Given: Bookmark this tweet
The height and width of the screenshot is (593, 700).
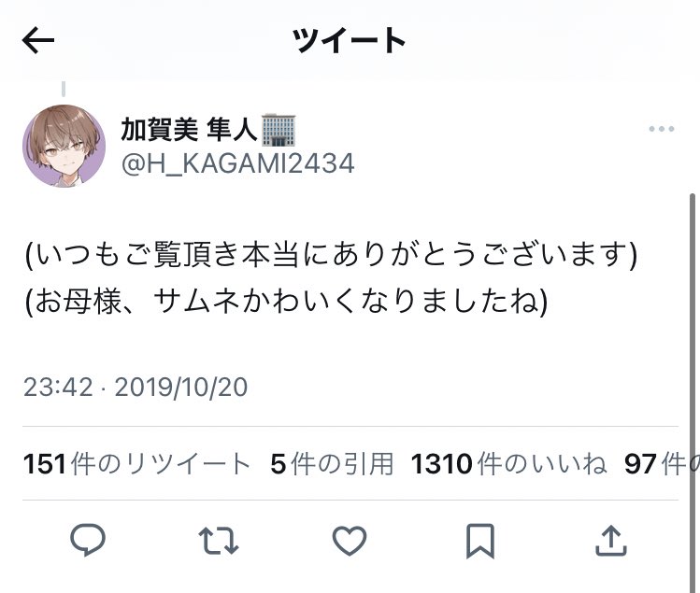Looking at the screenshot, I should tap(480, 541).
